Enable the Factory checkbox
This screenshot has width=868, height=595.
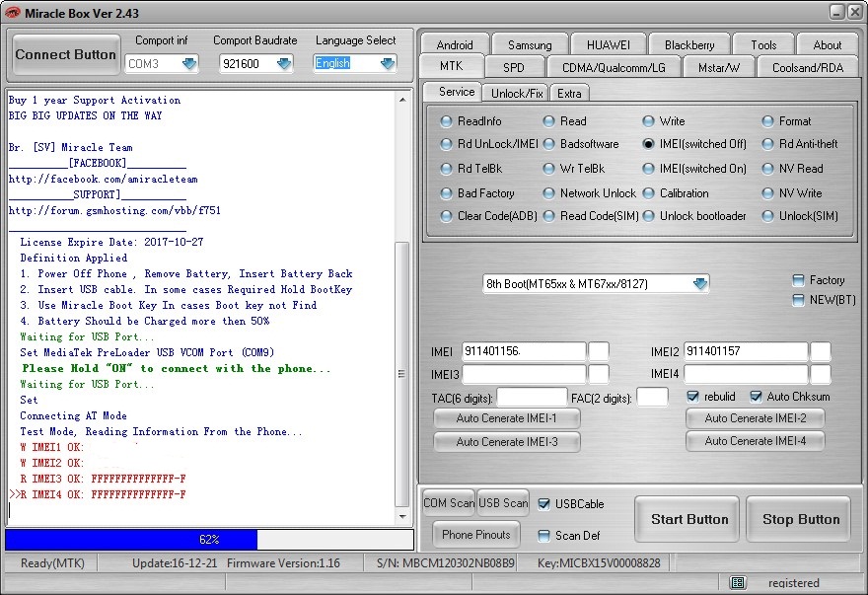point(798,280)
